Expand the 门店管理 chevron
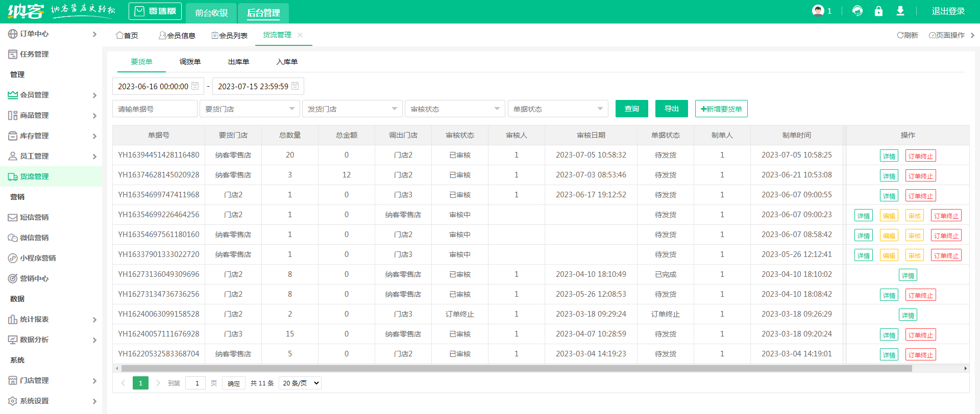Screen dimensions: 980x414 tap(94, 381)
